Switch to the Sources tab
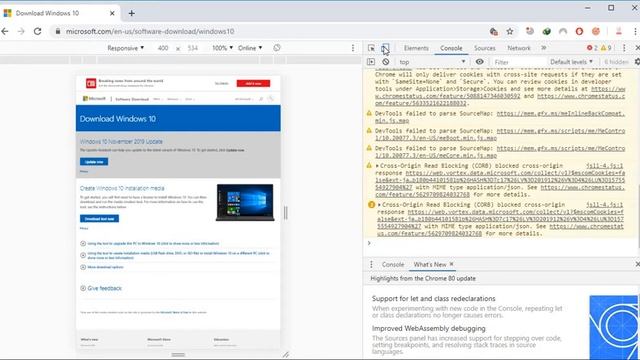640x360 pixels. point(484,48)
